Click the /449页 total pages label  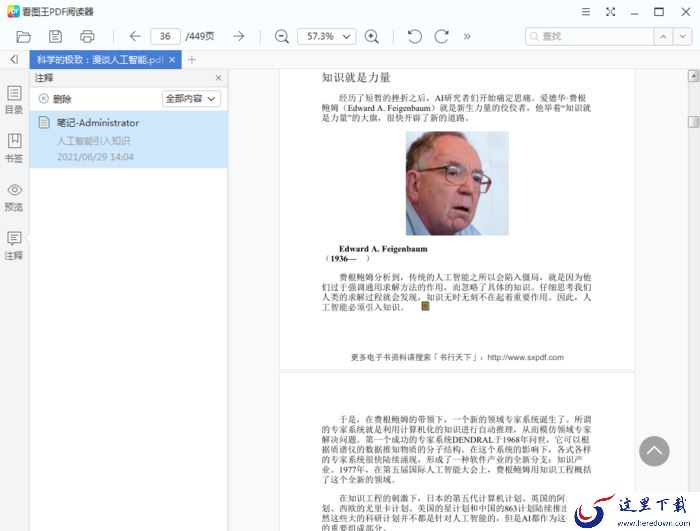pos(200,36)
